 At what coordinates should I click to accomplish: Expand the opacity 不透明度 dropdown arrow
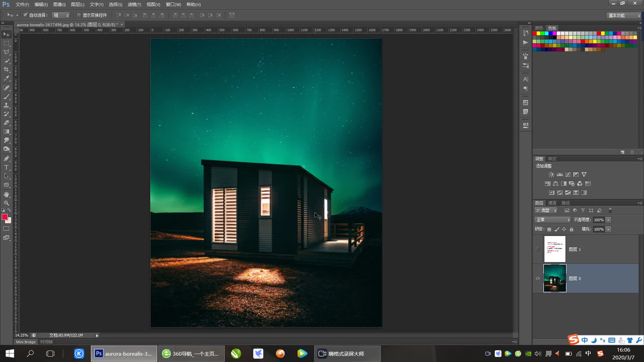coord(608,220)
